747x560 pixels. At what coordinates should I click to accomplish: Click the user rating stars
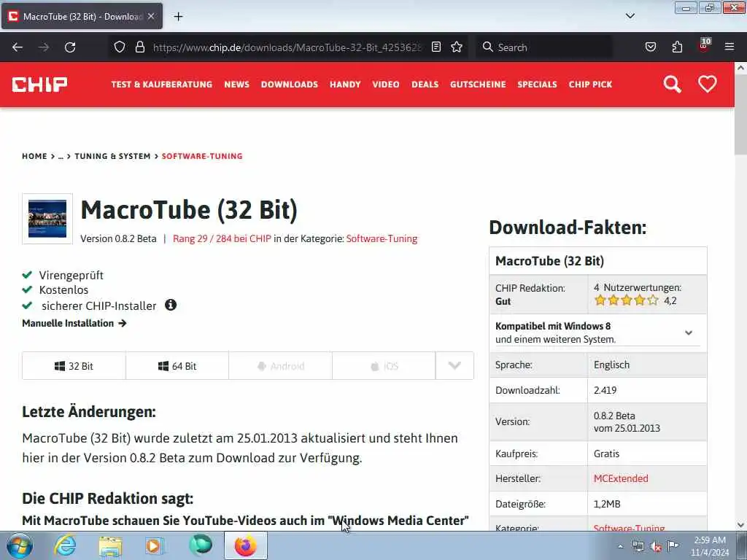click(x=627, y=300)
